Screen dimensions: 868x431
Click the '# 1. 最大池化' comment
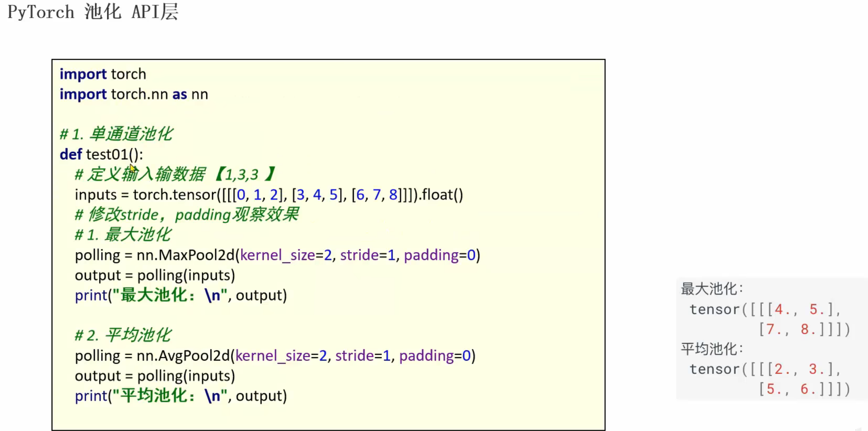123,235
